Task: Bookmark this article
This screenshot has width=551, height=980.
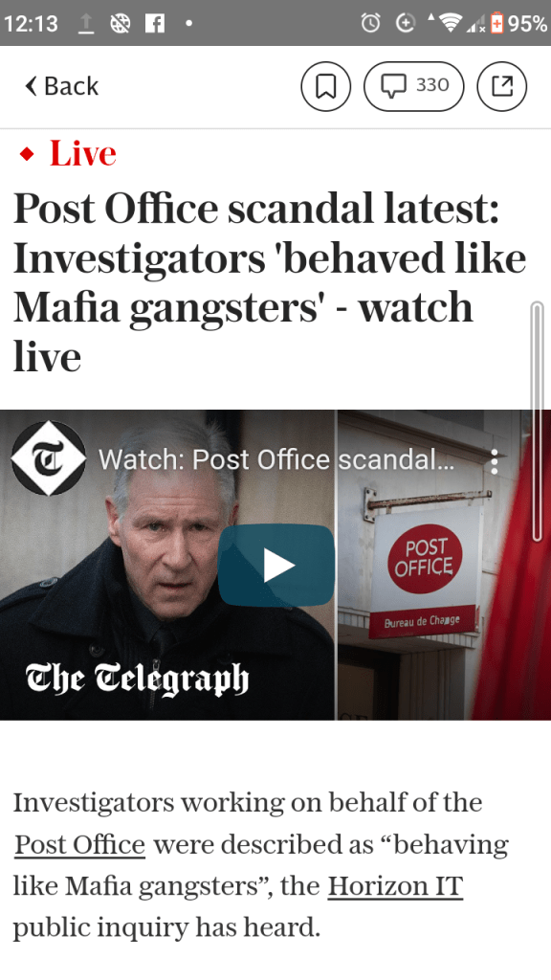Action: click(x=326, y=86)
